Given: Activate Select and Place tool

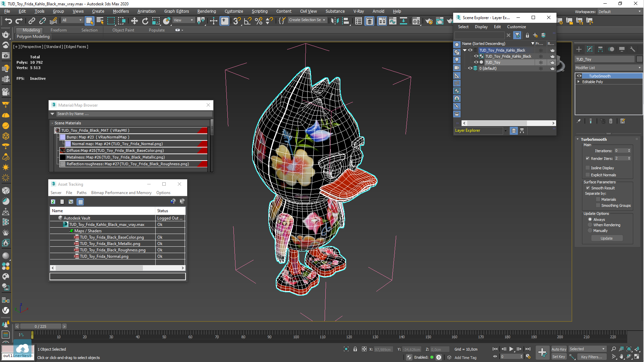Looking at the screenshot, I should coord(167,21).
